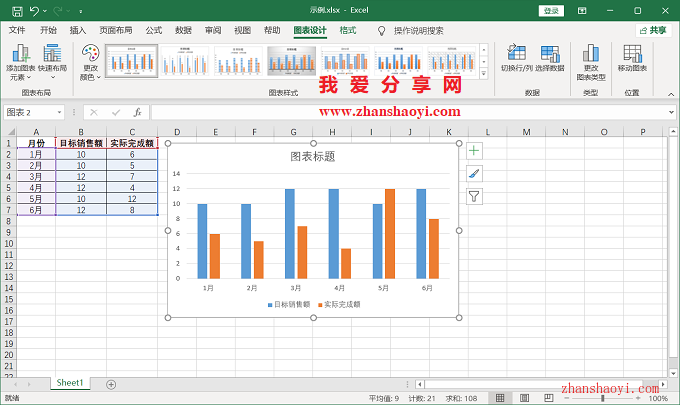Click chart styles gallery up arrow
Screen dimensions: 680x405
[484, 49]
